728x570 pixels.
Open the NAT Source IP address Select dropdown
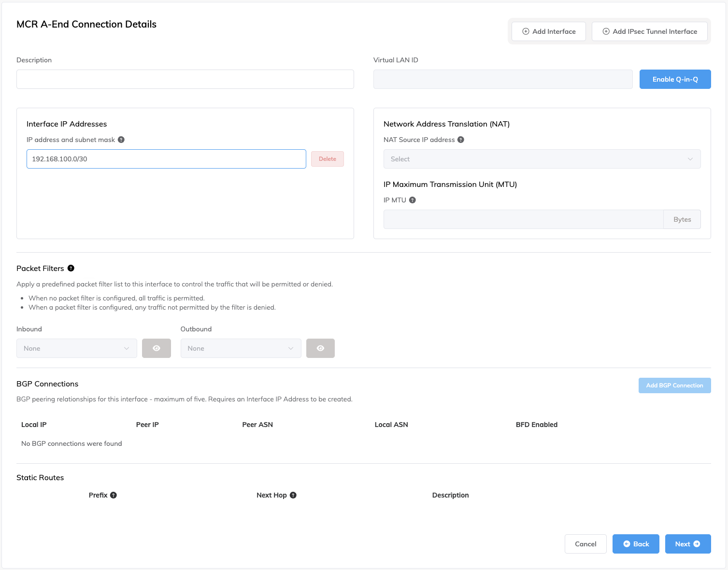(x=542, y=159)
